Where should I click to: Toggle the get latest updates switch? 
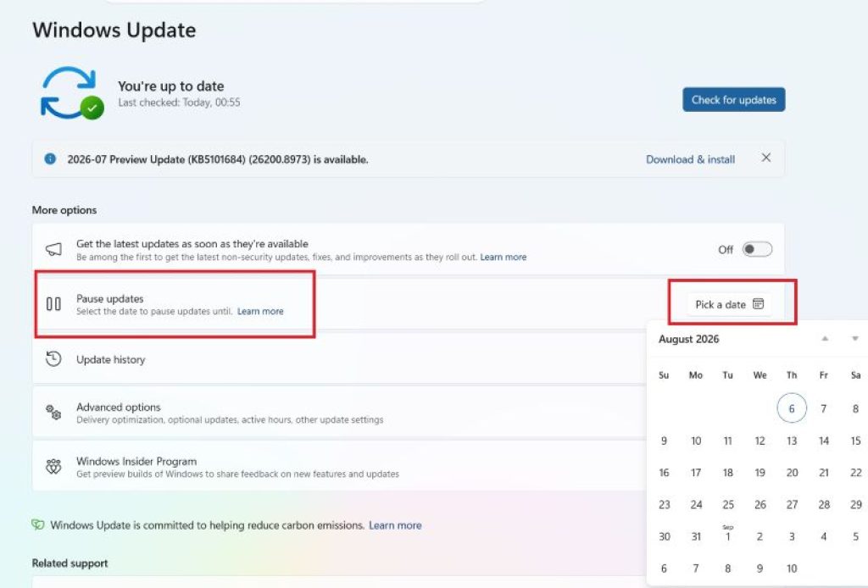pyautogui.click(x=757, y=249)
